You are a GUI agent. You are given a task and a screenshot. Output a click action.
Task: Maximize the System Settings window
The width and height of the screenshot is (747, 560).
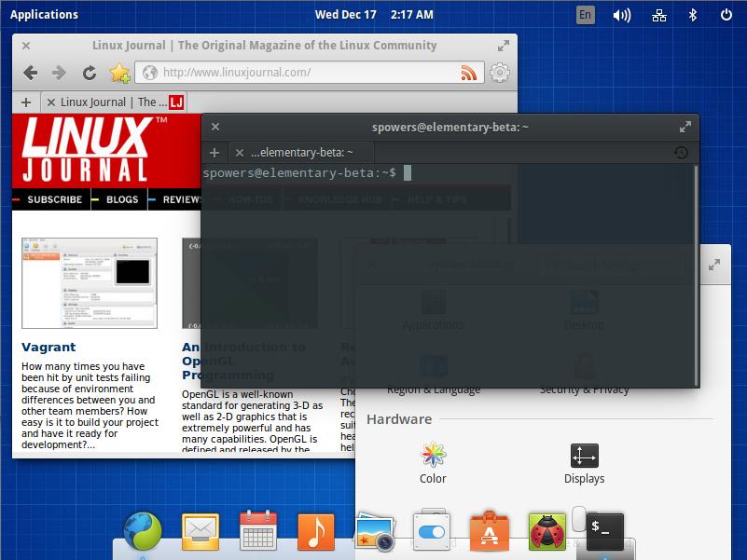tap(713, 265)
